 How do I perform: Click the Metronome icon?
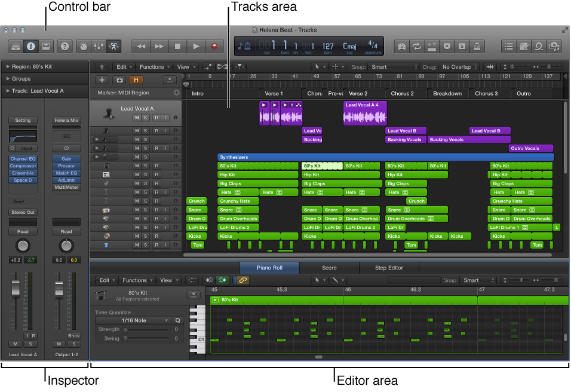pyautogui.click(x=476, y=46)
